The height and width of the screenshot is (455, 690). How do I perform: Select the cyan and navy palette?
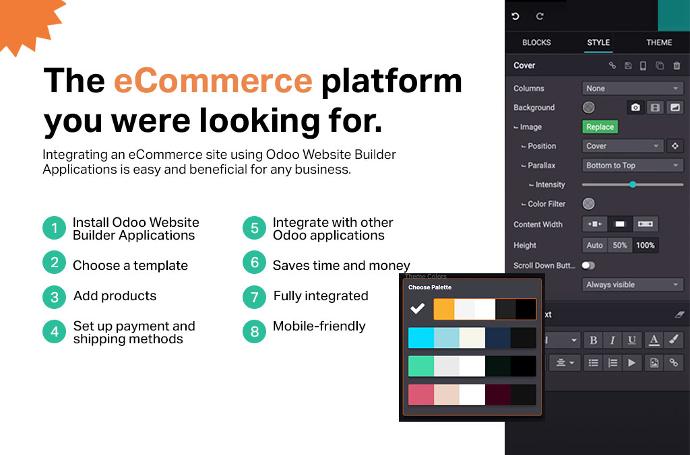[472, 338]
